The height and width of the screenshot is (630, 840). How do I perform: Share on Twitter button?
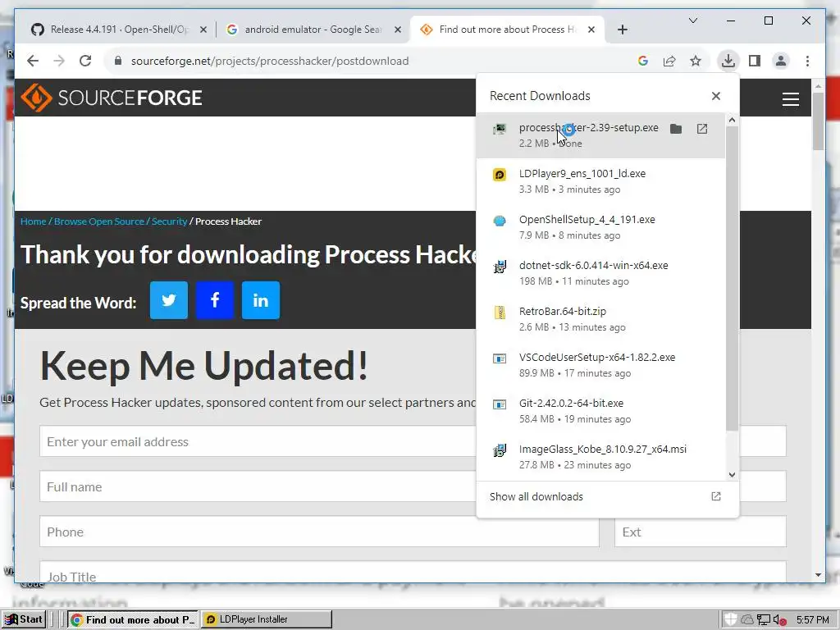(x=169, y=300)
